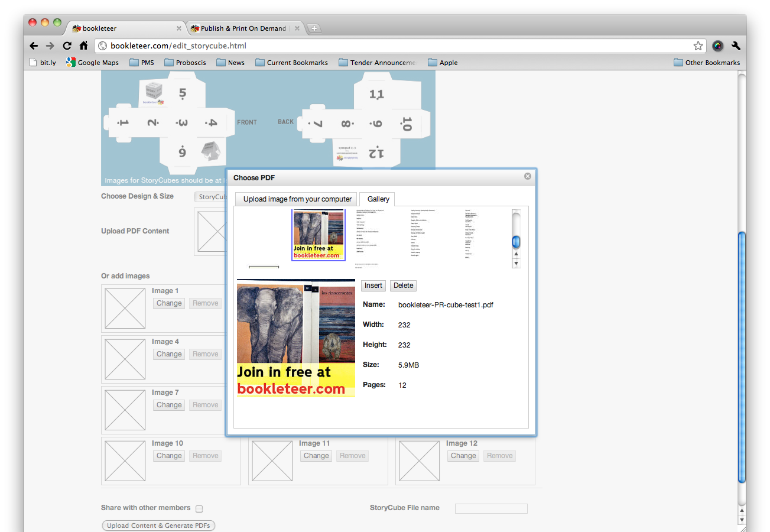Open the Chrome wrench menu

(736, 46)
